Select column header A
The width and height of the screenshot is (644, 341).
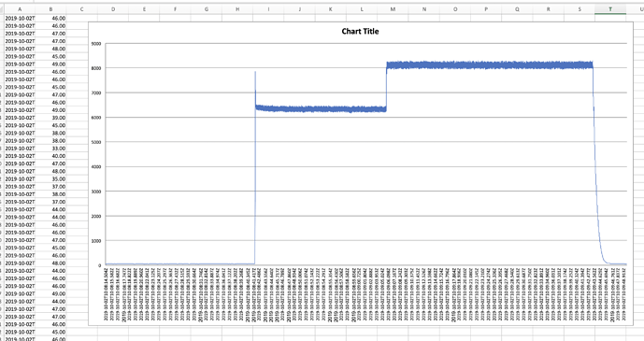pos(20,9)
